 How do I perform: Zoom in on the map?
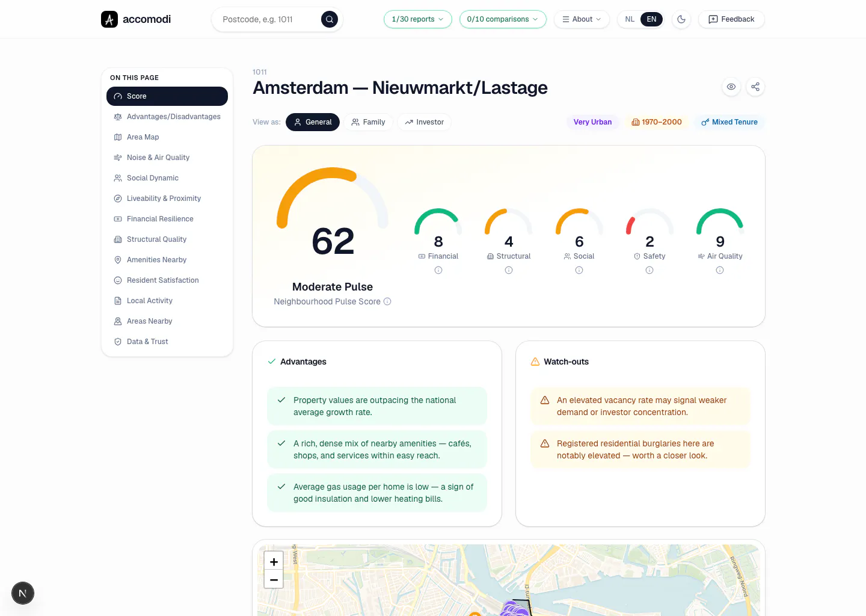point(274,561)
